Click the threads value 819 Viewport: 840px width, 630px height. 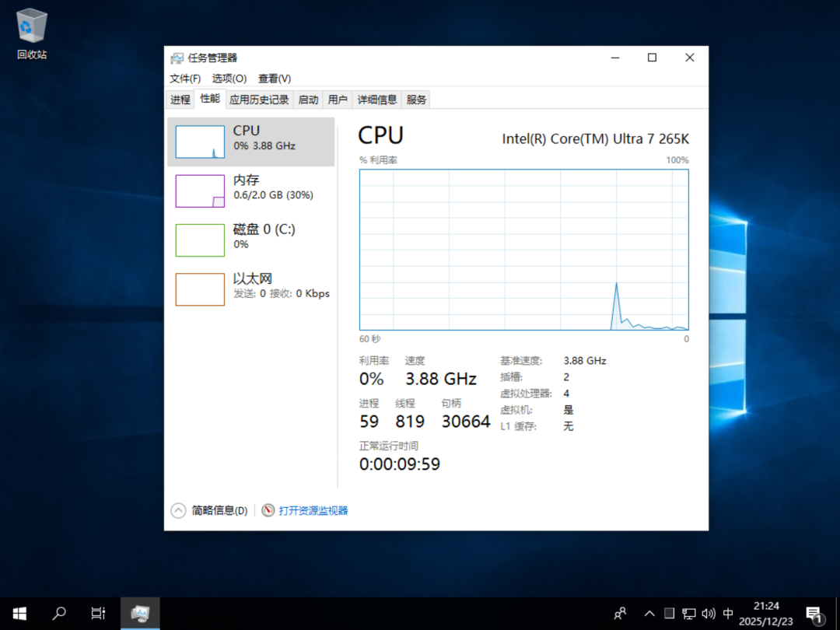point(410,422)
